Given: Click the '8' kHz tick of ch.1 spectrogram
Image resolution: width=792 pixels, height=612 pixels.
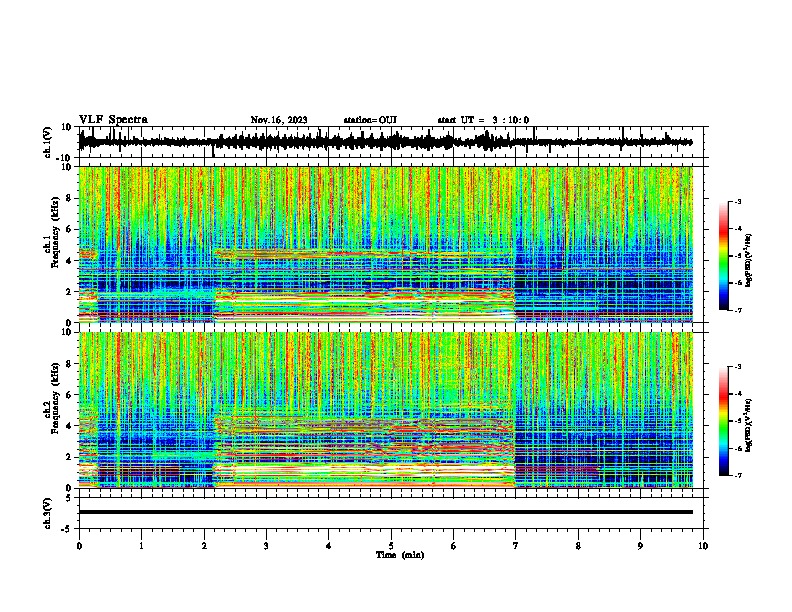Looking at the screenshot, I should click(x=69, y=198).
